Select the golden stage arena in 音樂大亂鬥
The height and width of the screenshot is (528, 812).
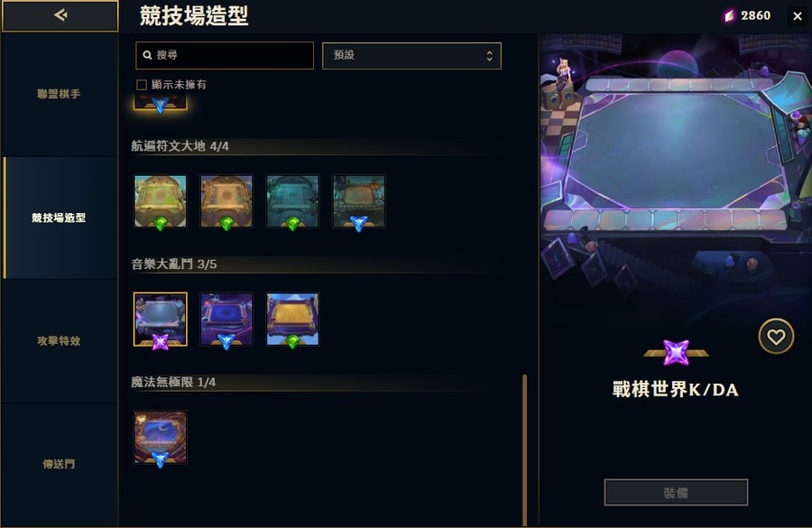(292, 320)
